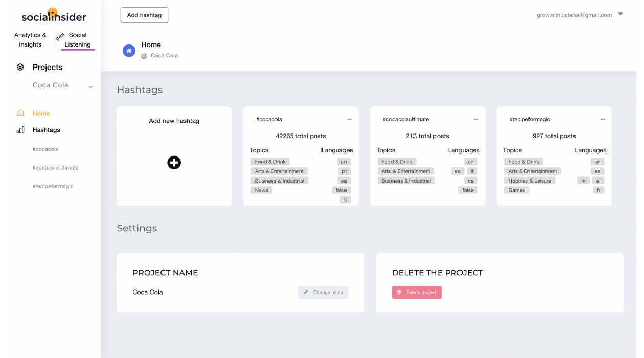Click the 42265 total posts text

(x=301, y=136)
